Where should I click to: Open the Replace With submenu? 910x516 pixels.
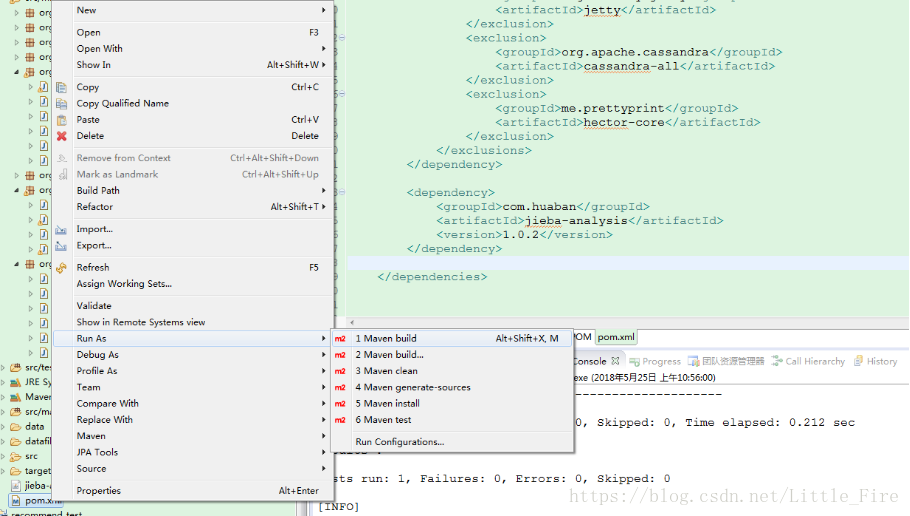[193, 420]
